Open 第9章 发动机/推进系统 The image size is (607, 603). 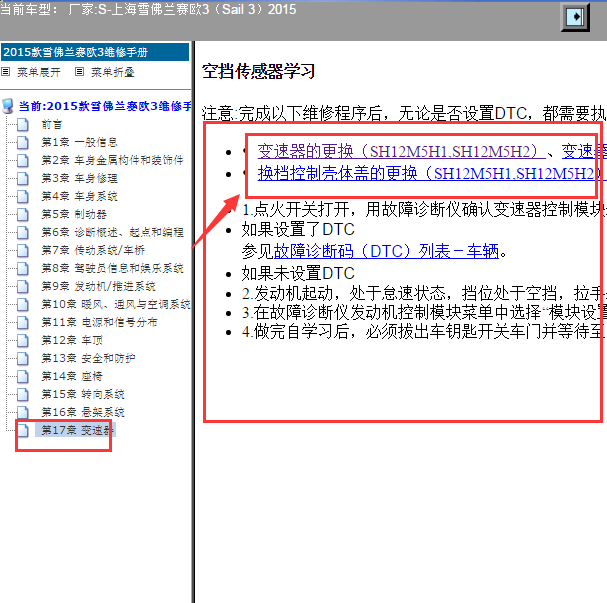[x=98, y=286]
